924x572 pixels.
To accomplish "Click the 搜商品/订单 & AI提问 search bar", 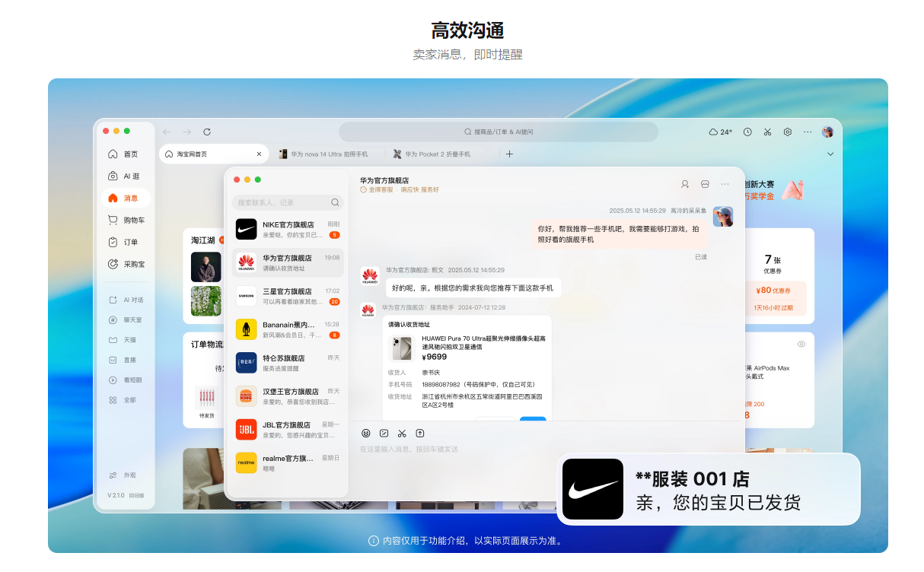I will point(499,132).
